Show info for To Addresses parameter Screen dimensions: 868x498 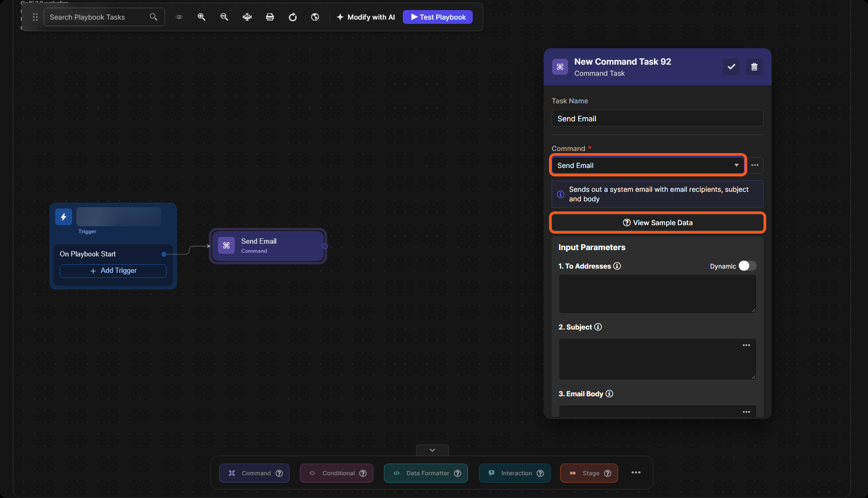(617, 266)
